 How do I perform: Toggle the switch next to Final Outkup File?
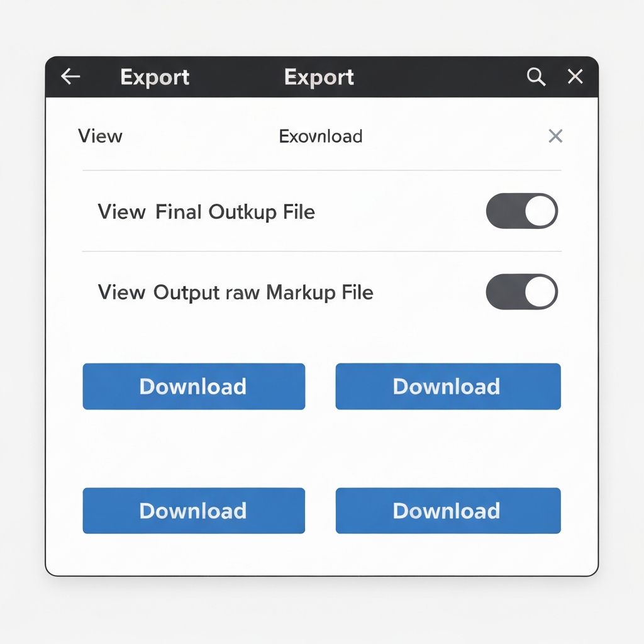[522, 211]
